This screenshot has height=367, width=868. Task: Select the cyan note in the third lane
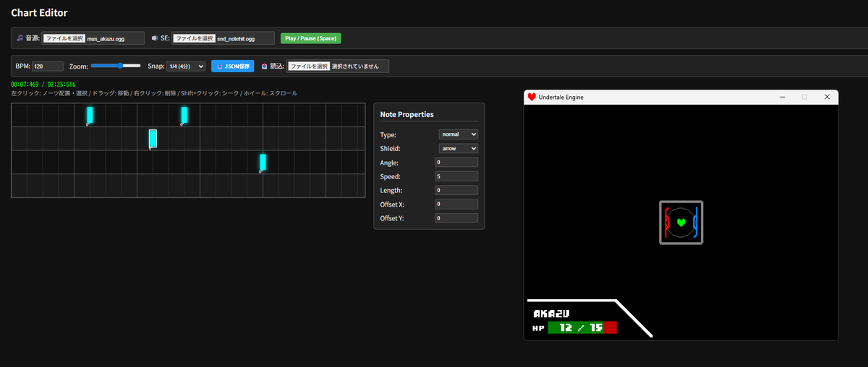pos(263,163)
